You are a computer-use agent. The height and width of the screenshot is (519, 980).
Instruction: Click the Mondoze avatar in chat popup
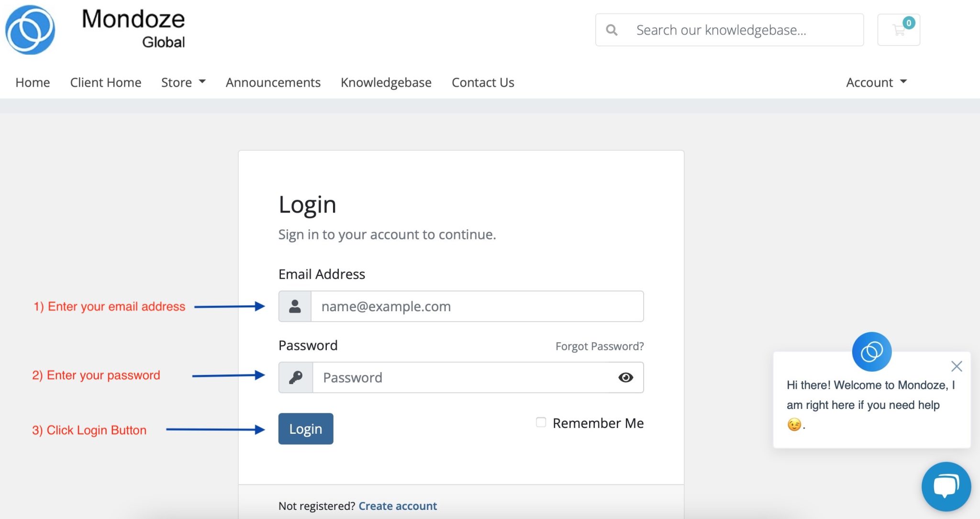[x=873, y=352]
